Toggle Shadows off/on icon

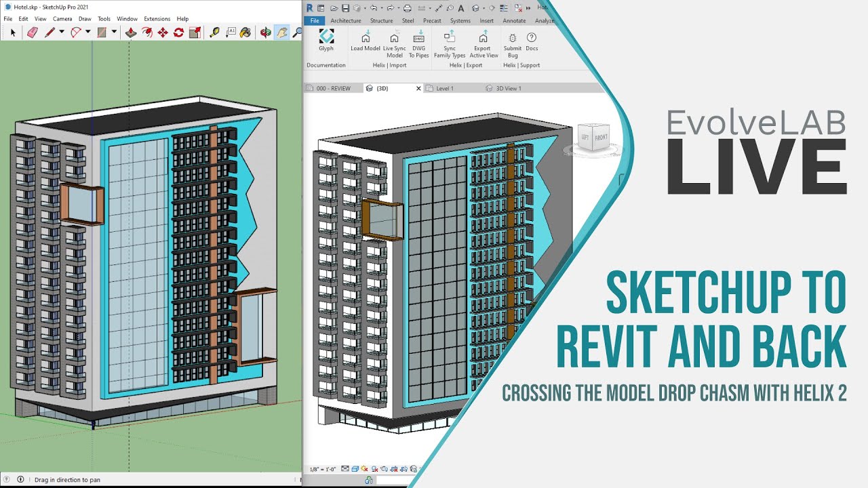375,468
